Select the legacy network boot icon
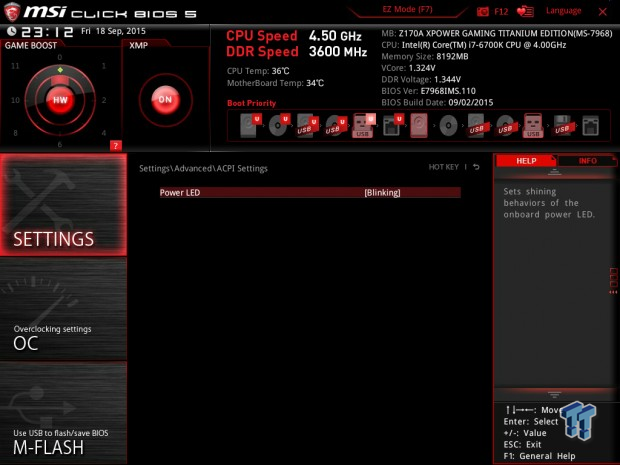Viewport: 620px width, 465px height. pyautogui.click(x=590, y=125)
